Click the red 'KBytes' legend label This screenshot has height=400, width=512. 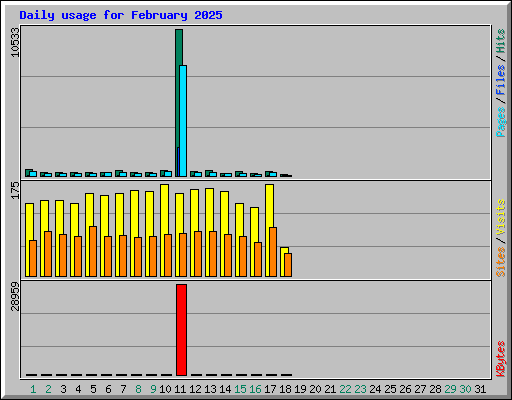pyautogui.click(x=500, y=359)
